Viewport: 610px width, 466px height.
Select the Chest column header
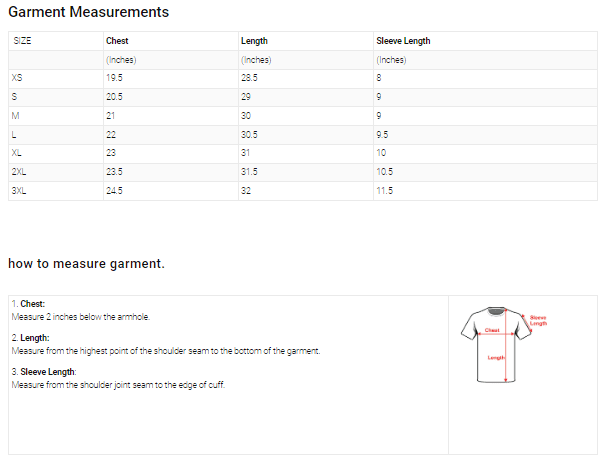[x=117, y=41]
